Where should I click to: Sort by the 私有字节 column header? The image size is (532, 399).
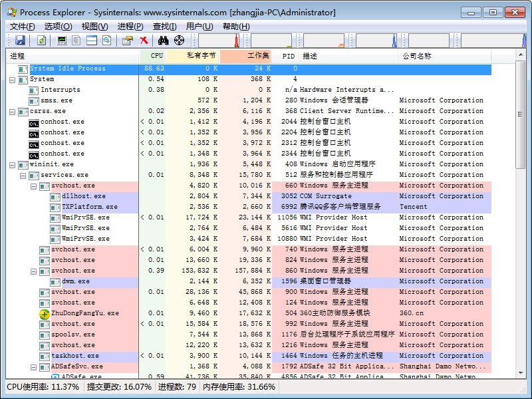point(193,56)
